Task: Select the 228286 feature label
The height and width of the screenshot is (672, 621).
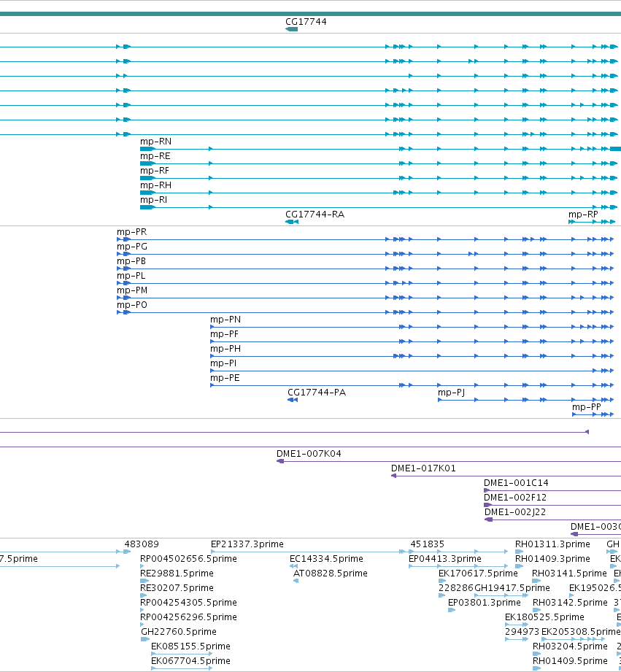Action: (x=455, y=587)
